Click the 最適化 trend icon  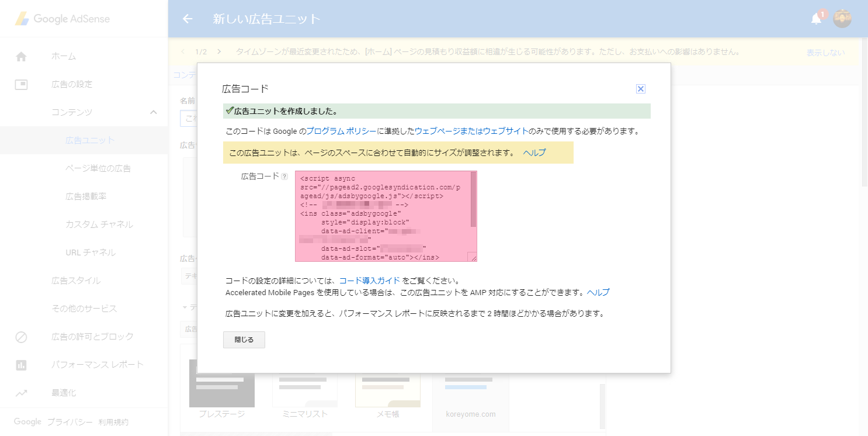coord(21,393)
